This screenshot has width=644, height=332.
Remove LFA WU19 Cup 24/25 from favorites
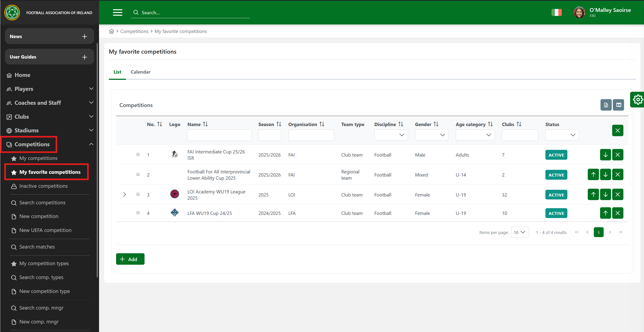618,213
